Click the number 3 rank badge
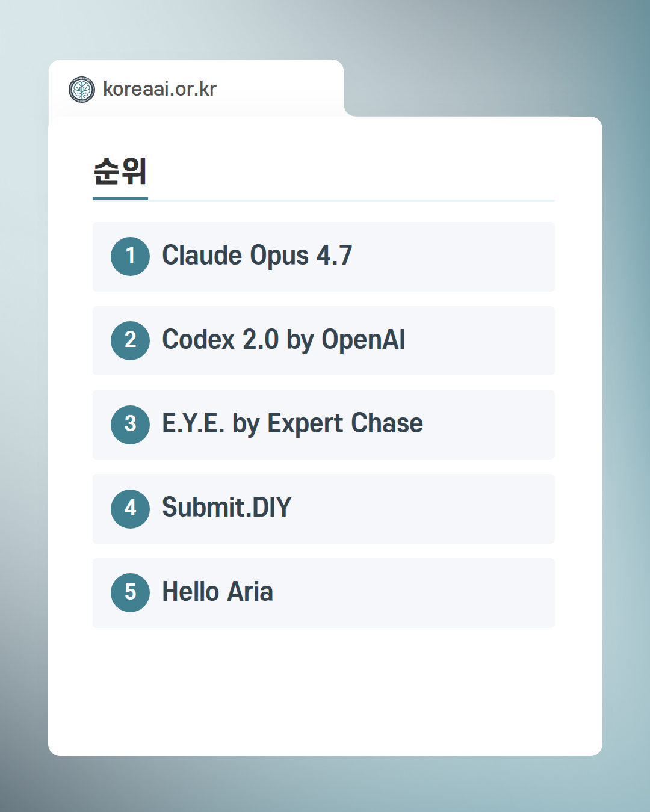650x812 pixels. [x=130, y=425]
